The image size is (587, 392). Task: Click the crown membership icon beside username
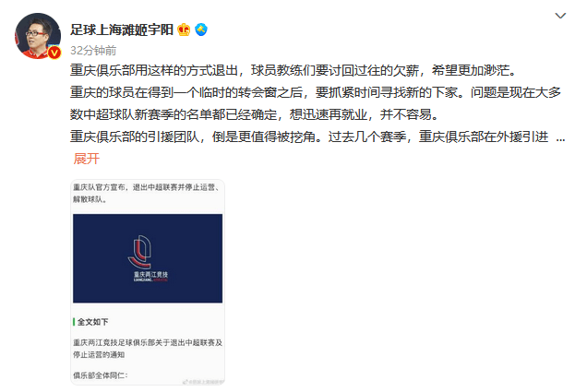click(184, 30)
